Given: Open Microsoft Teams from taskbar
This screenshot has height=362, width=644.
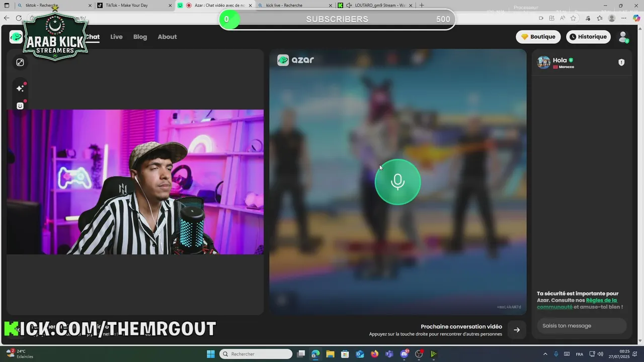Looking at the screenshot, I should pyautogui.click(x=389, y=354).
